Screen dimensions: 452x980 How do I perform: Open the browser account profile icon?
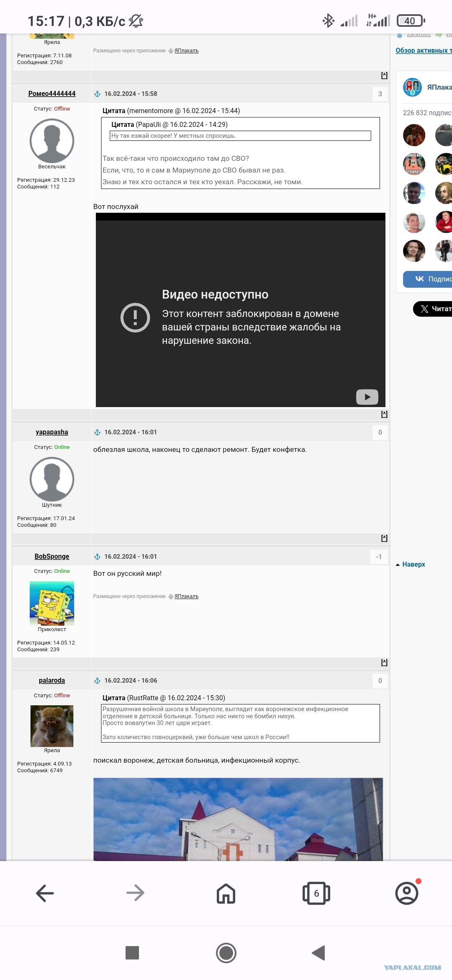(x=407, y=893)
